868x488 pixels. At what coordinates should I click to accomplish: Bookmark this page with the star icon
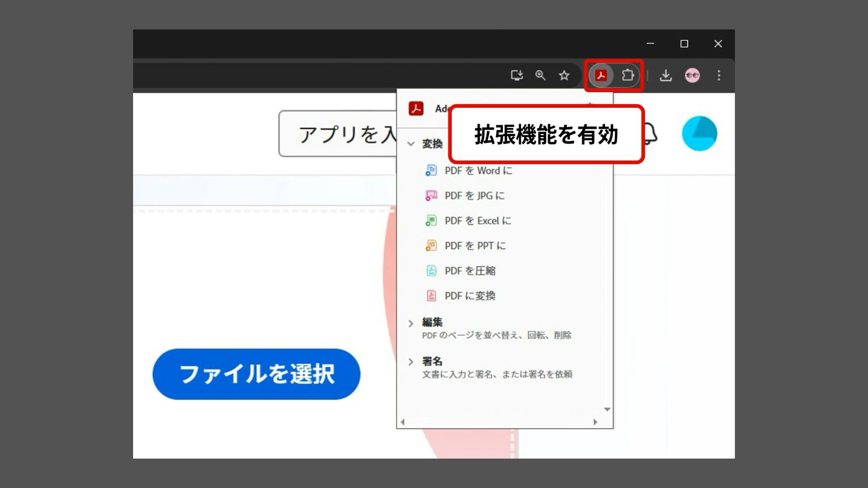564,75
